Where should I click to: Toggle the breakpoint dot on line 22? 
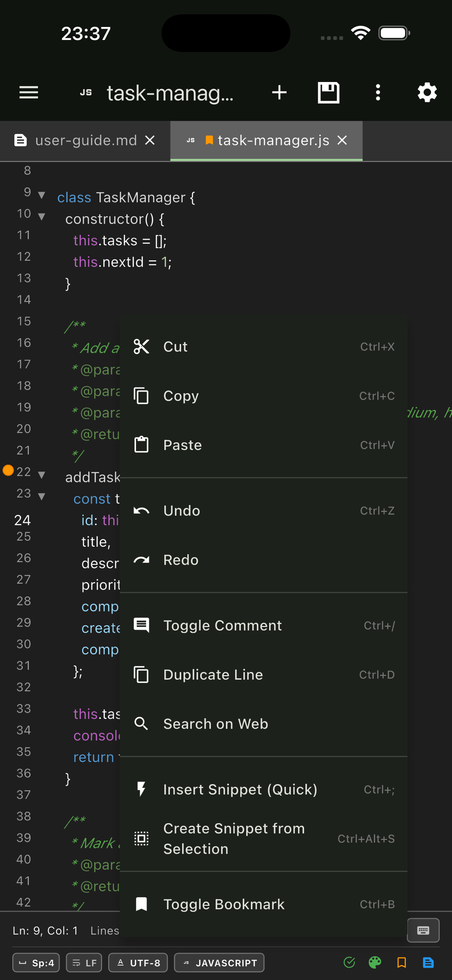click(8, 471)
